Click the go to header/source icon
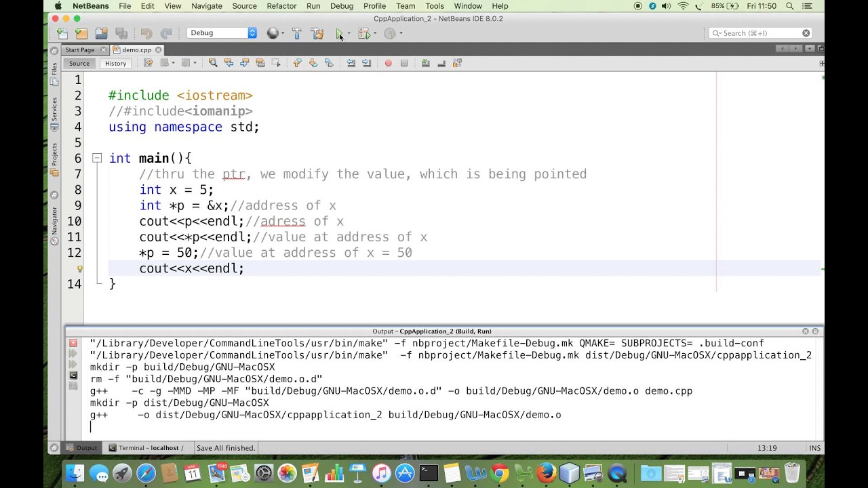 (x=457, y=63)
